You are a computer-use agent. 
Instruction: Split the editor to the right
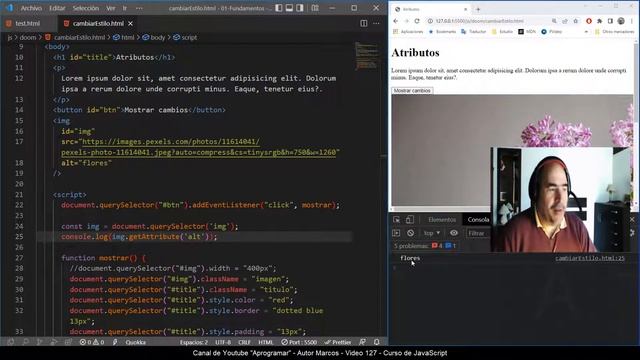tap(364, 24)
